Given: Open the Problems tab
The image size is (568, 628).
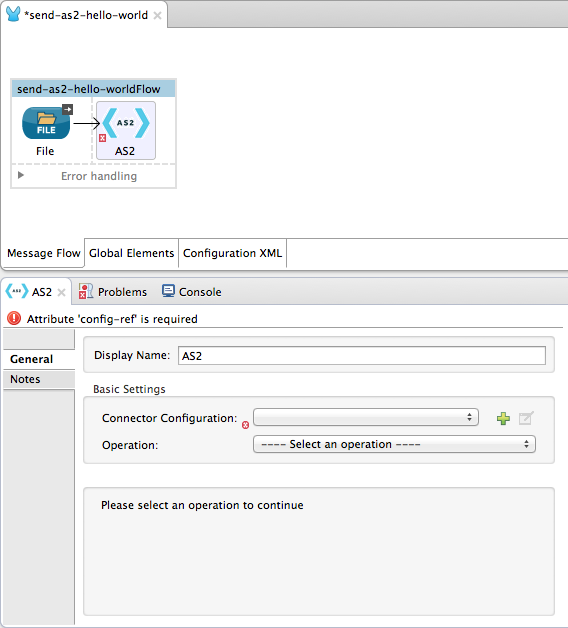Looking at the screenshot, I should point(113,292).
